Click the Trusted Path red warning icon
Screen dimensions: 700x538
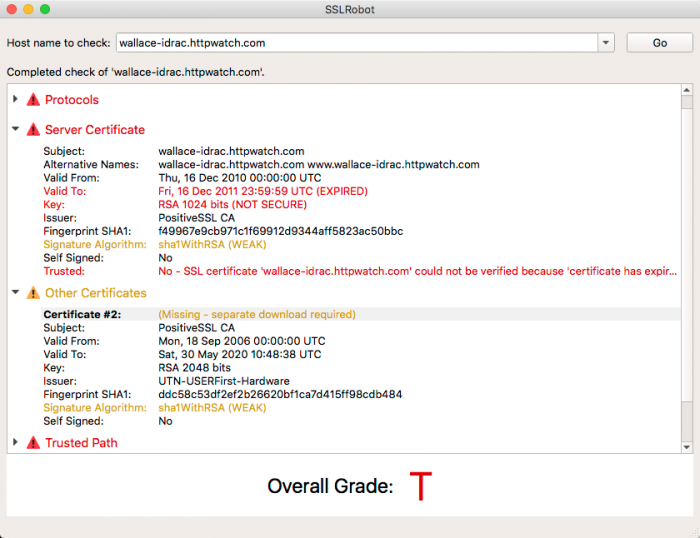pos(33,442)
